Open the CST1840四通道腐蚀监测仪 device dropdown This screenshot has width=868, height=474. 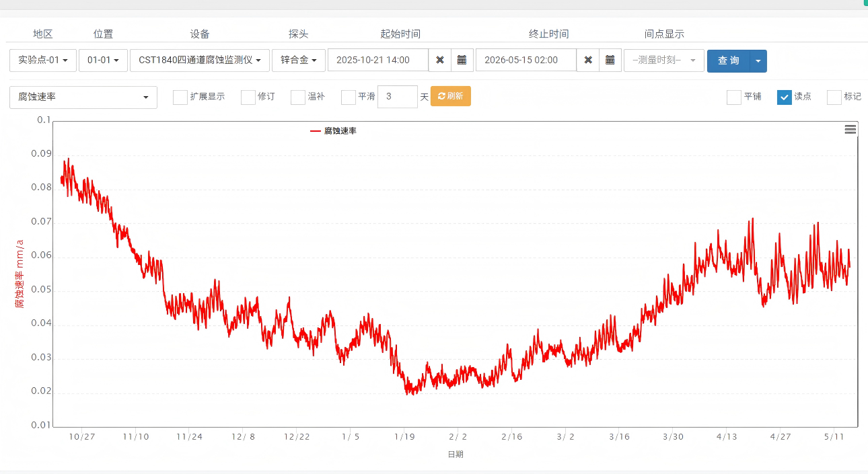[x=200, y=60]
